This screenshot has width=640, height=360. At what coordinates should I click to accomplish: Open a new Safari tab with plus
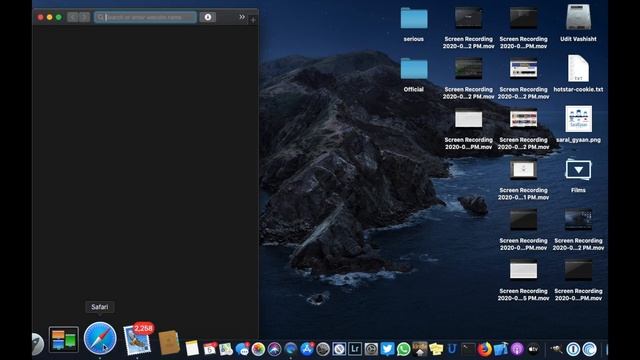(253, 19)
